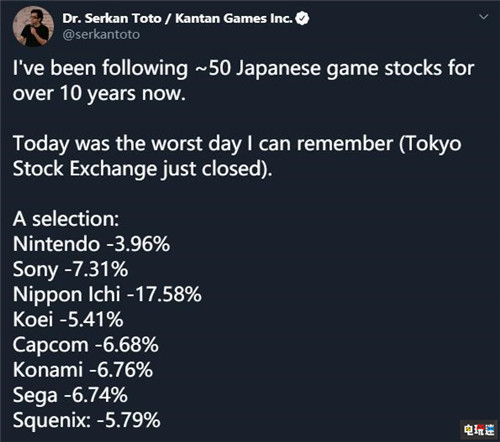500x442 pixels.
Task: Open the @serkantoto handle link
Action: click(101, 35)
